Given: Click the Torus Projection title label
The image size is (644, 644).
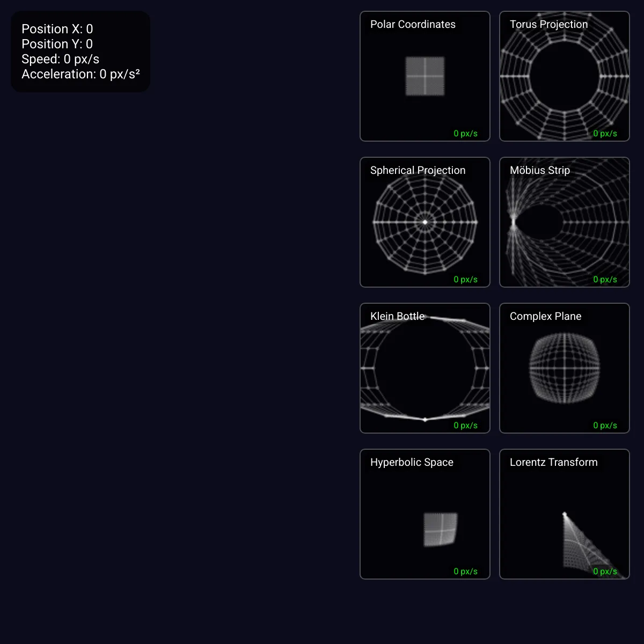Looking at the screenshot, I should 548,25.
